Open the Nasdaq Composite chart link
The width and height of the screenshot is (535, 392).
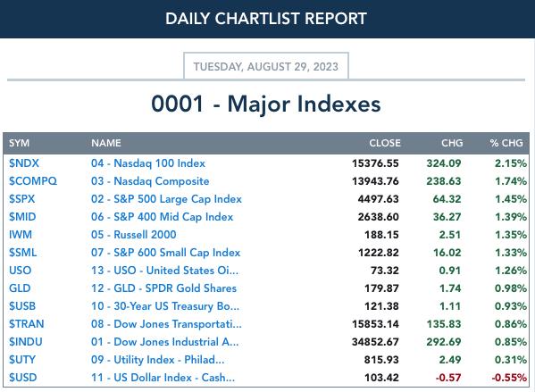tap(150, 181)
